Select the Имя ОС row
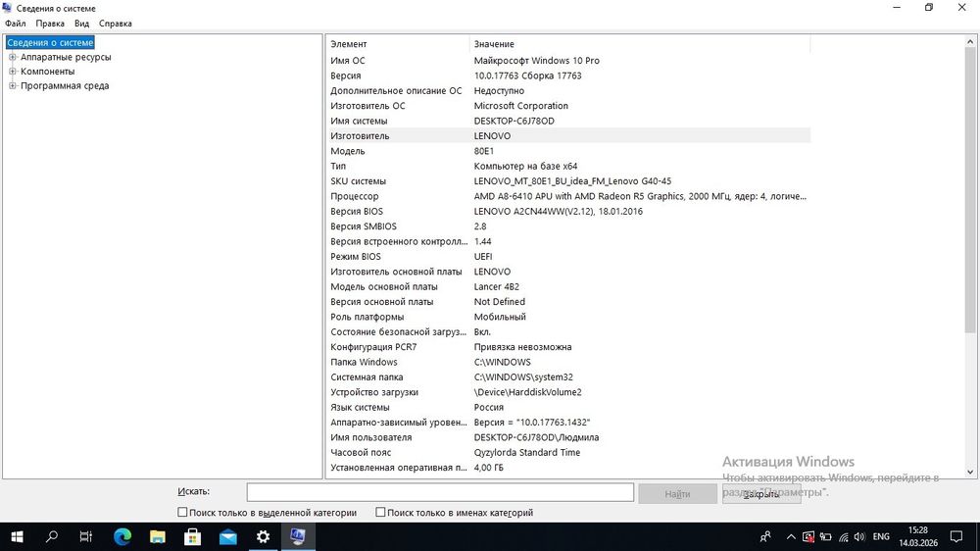The image size is (980, 551). (568, 61)
